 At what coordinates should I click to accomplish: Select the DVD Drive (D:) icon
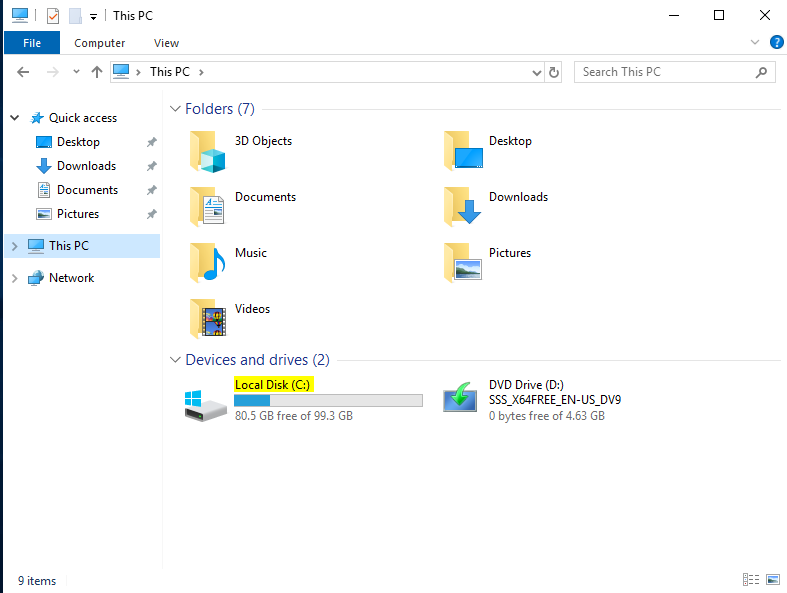(460, 398)
